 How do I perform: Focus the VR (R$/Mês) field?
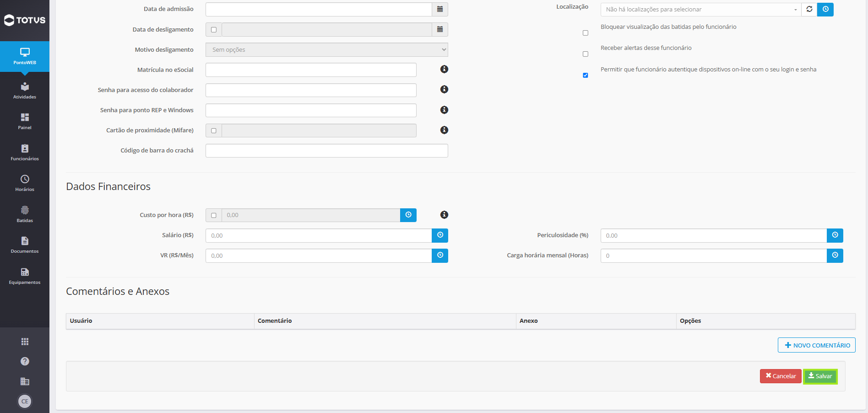[x=319, y=255]
